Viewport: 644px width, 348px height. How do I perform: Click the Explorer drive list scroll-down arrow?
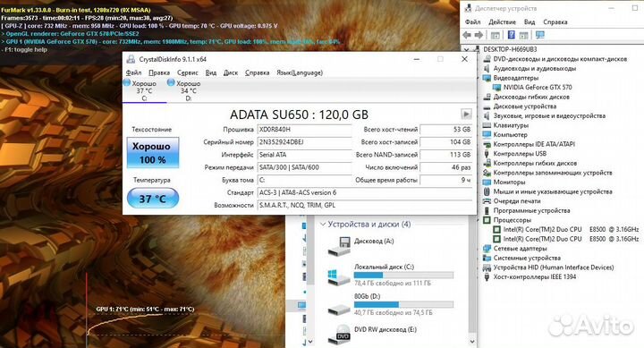click(x=472, y=342)
